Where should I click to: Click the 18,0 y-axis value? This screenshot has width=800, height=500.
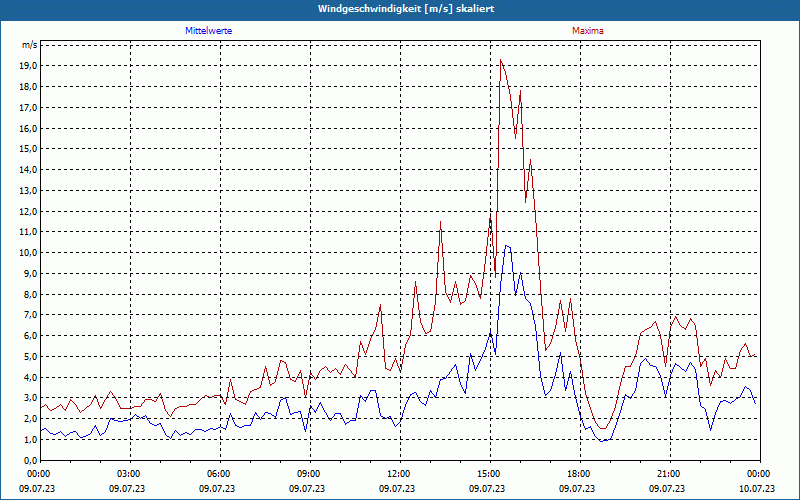28,87
